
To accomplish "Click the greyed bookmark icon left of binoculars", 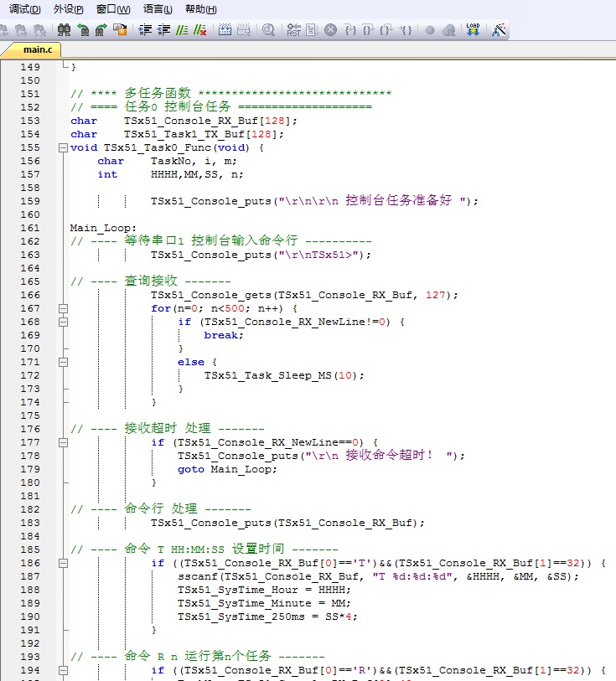I will point(39,30).
